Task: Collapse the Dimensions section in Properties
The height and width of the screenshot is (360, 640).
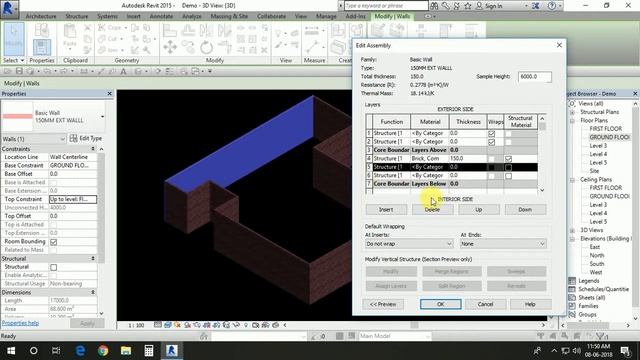Action: (x=93, y=292)
